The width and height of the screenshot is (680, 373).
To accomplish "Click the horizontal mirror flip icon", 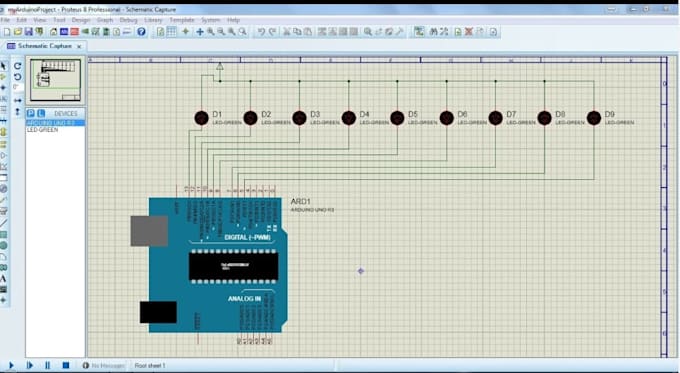I will [x=18, y=100].
